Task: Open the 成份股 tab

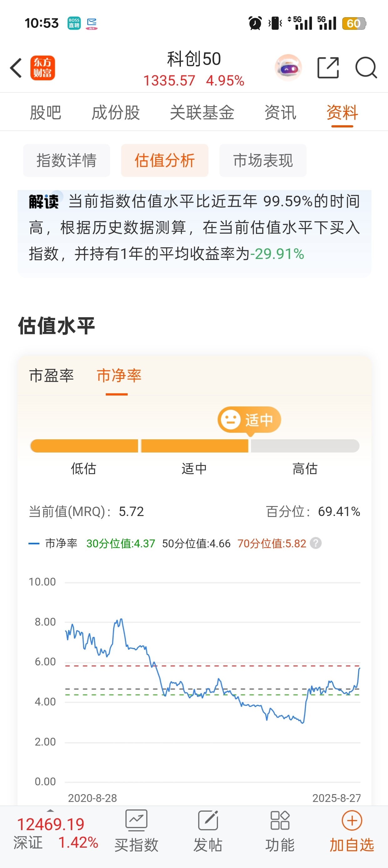Action: tap(116, 112)
